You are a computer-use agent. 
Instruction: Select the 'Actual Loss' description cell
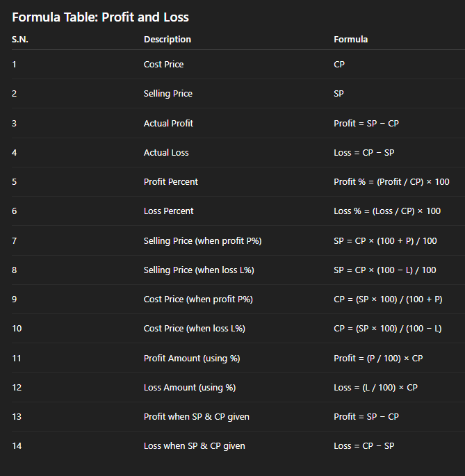click(166, 153)
